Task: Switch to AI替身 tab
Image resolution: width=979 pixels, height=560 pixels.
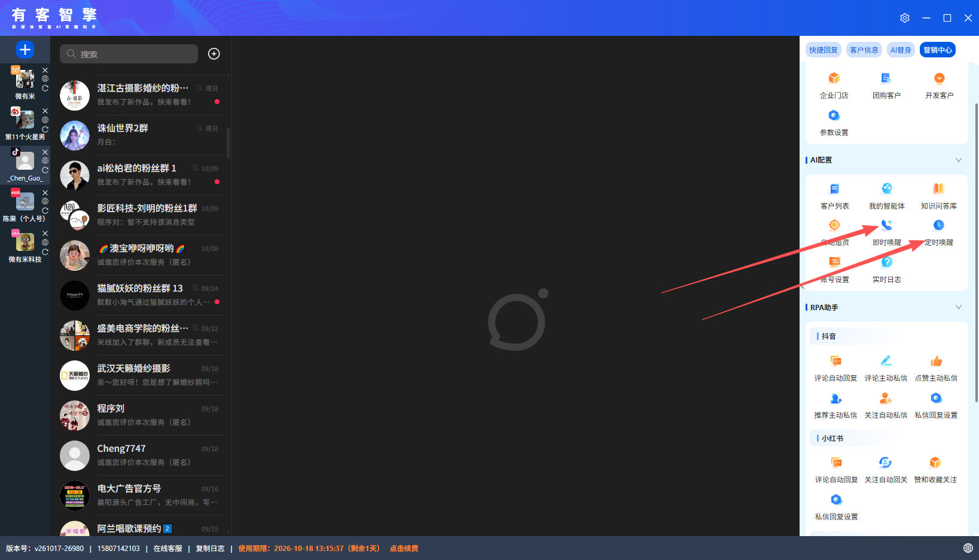Action: [901, 50]
